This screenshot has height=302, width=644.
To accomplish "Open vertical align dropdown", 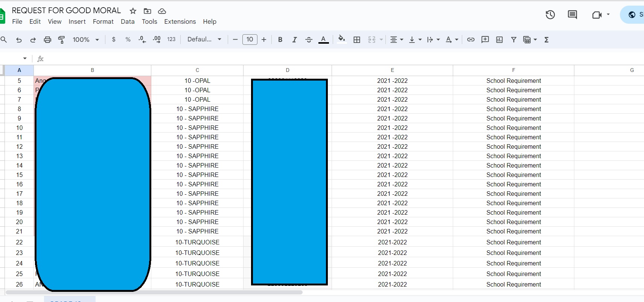I will pyautogui.click(x=416, y=40).
